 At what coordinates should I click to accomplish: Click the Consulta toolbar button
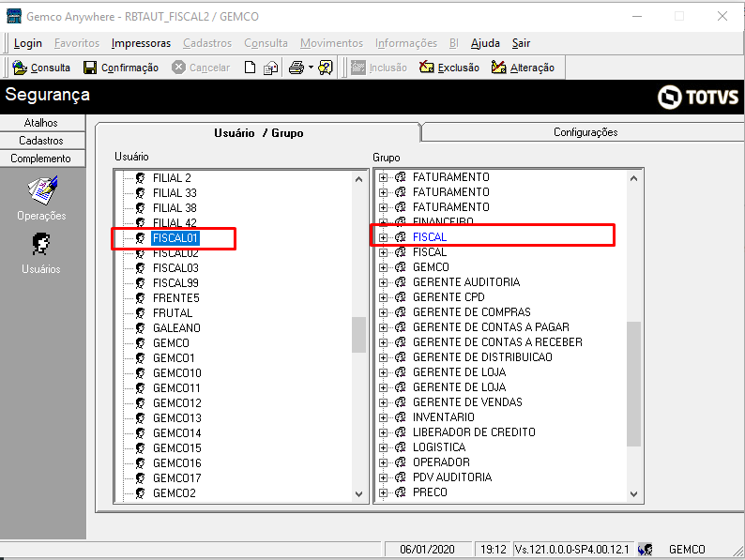click(x=41, y=68)
